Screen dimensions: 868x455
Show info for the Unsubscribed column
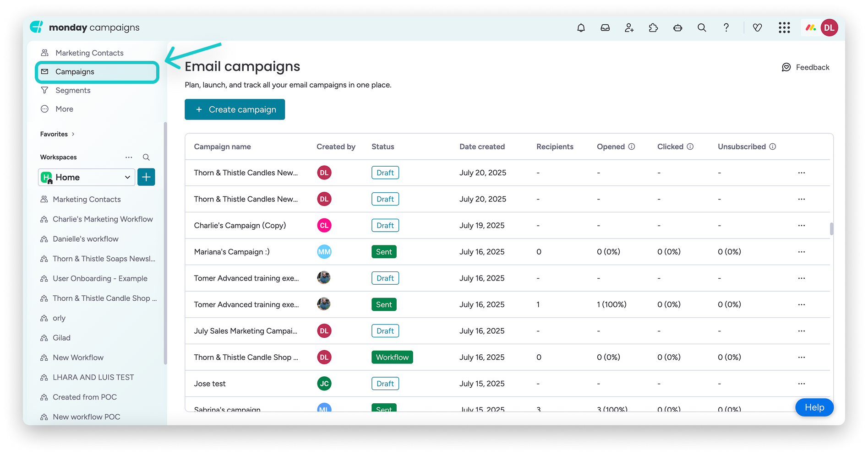click(x=773, y=146)
